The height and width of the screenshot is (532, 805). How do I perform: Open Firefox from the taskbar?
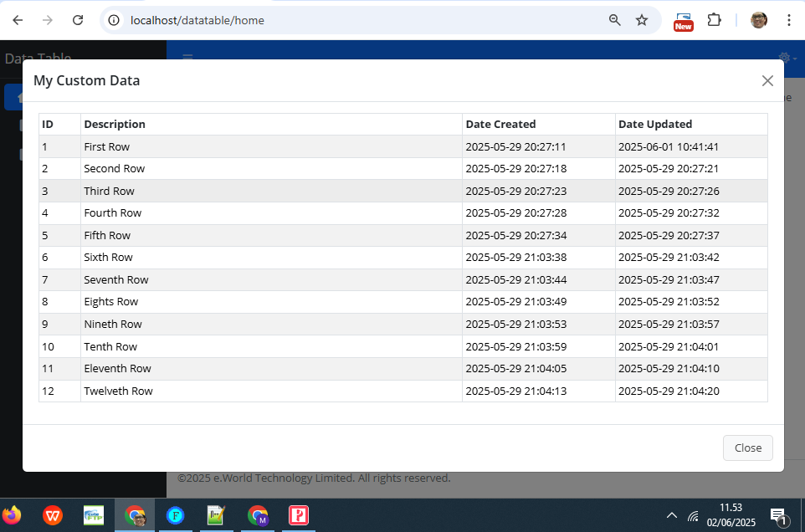[13, 515]
